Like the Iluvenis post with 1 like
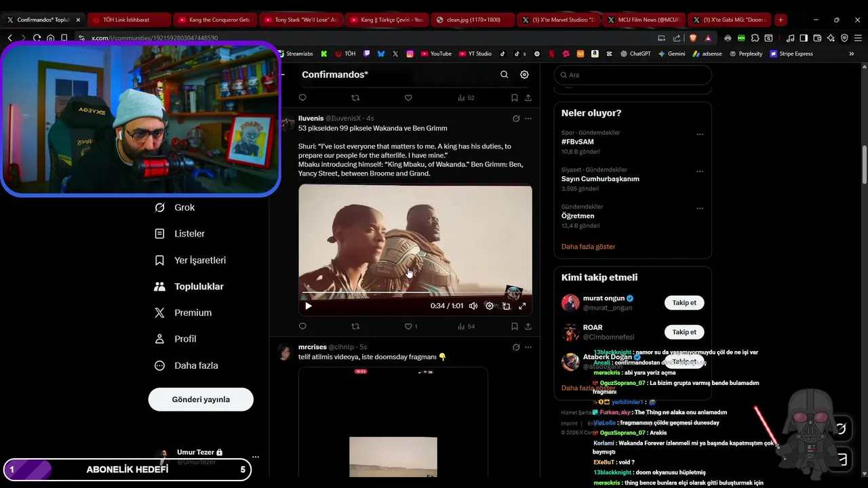This screenshot has width=868, height=488. tap(411, 326)
